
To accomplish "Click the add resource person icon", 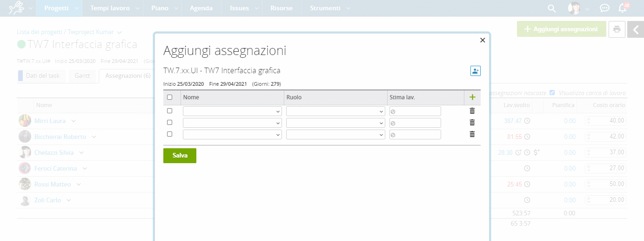I will [x=475, y=71].
